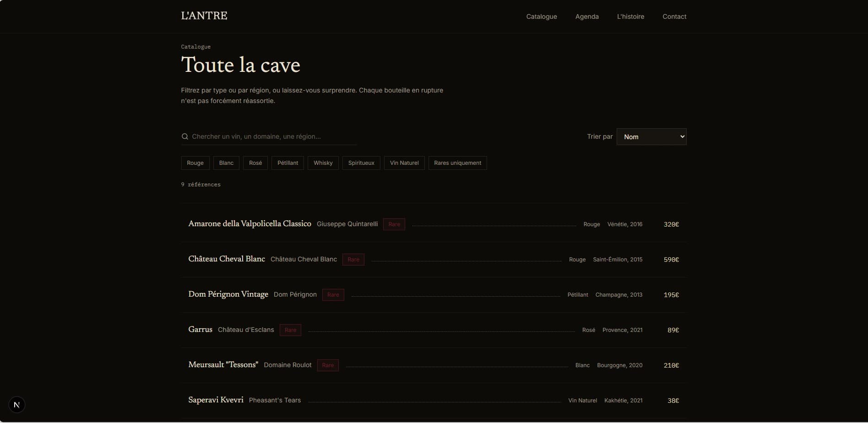Click Vin Naturel type in Saperavi row
Viewport: 868px width, 423px height.
click(x=583, y=401)
